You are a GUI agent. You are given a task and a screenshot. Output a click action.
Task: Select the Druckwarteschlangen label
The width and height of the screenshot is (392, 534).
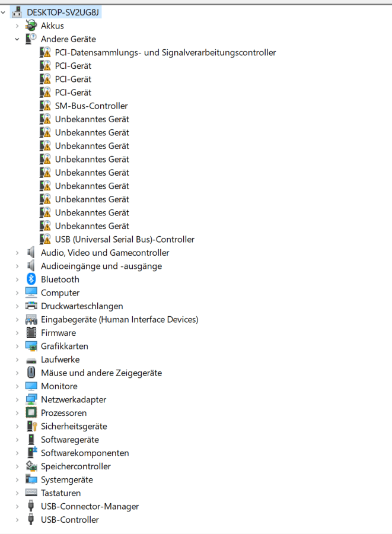coord(82,306)
